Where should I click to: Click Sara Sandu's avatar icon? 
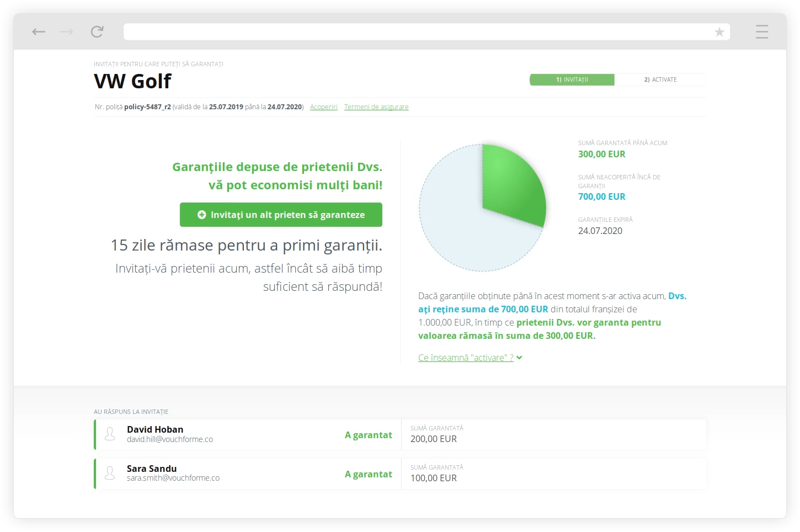coord(110,474)
